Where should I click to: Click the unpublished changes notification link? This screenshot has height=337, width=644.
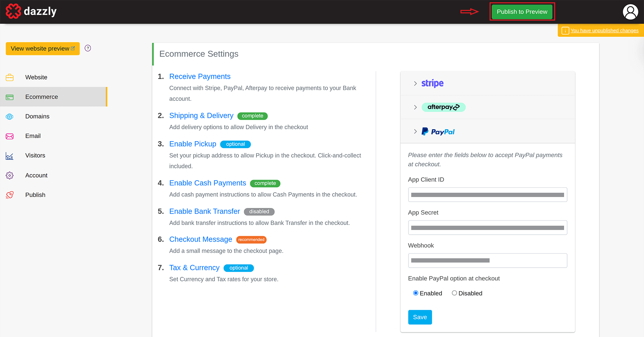click(604, 31)
